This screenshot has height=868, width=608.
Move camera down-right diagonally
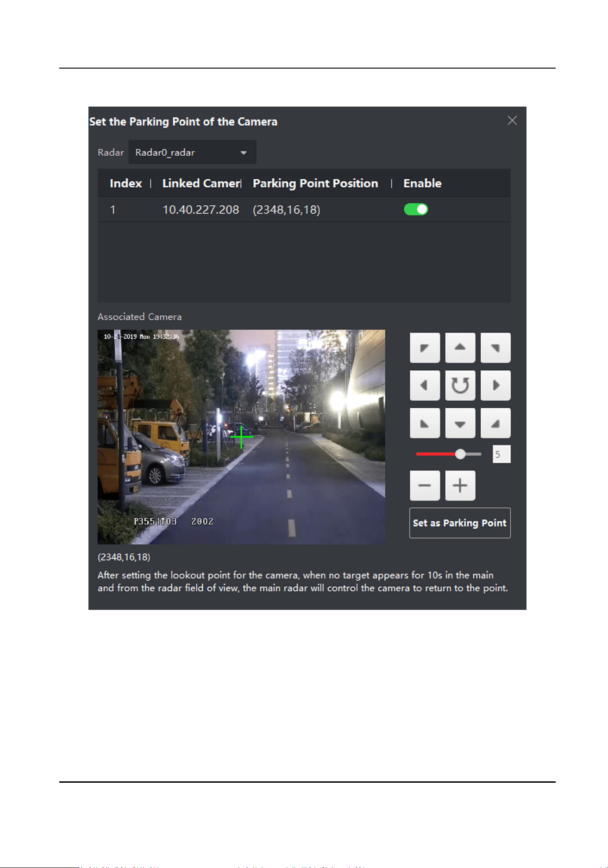click(x=495, y=423)
